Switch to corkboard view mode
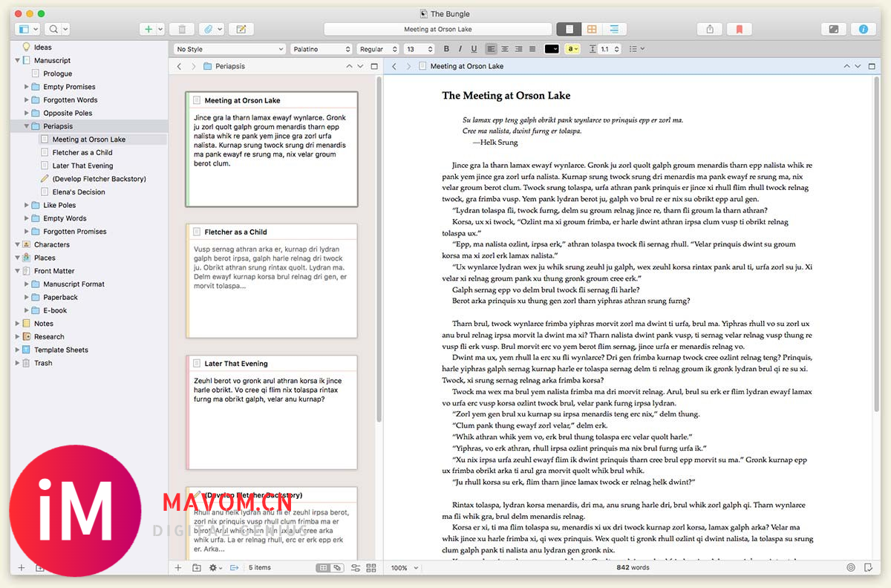 pyautogui.click(x=592, y=29)
